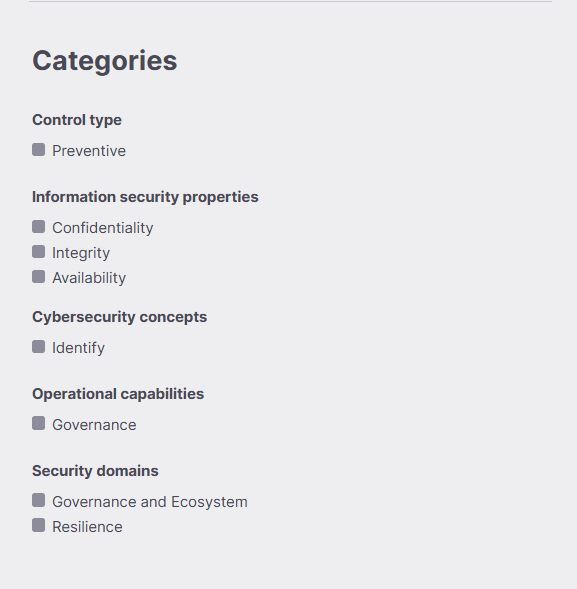Toggle the Identify checkbox
The image size is (577, 589).
39,347
